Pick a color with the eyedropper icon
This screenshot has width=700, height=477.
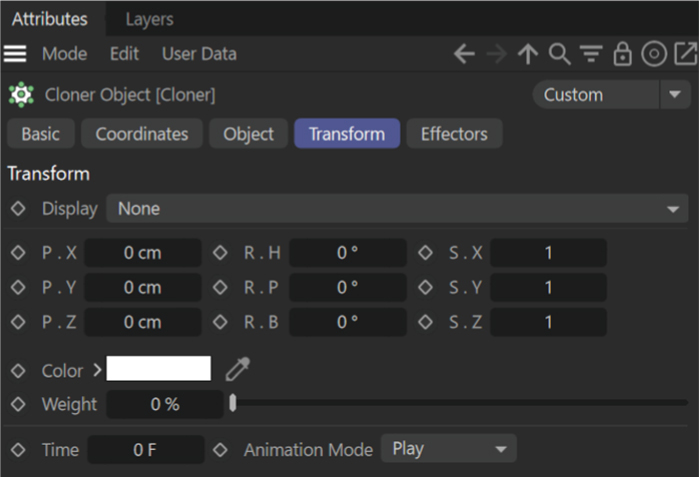(237, 370)
